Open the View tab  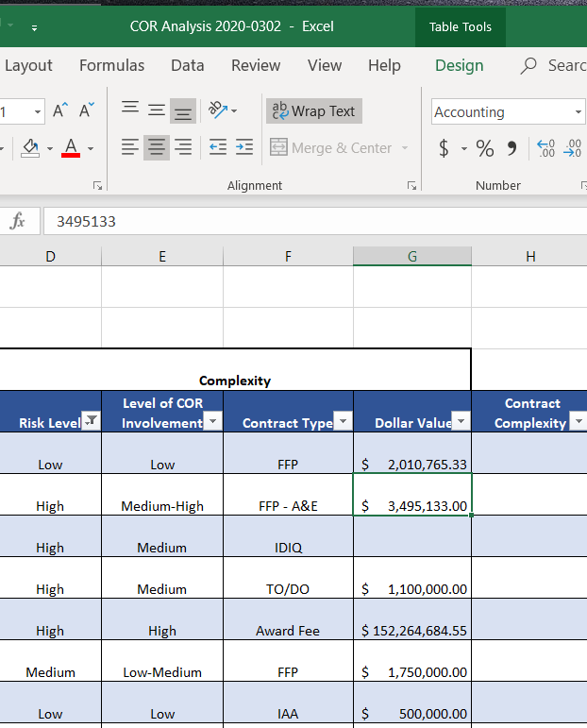[325, 65]
